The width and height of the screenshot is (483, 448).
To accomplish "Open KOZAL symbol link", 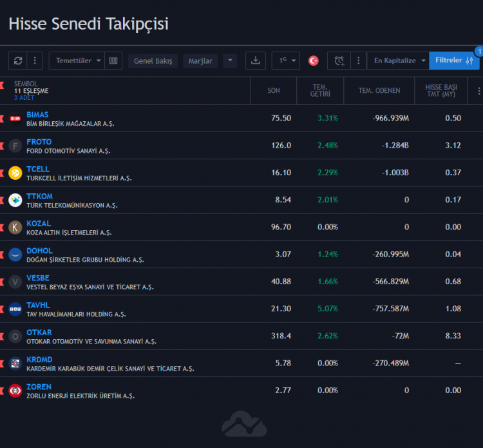I will click(39, 224).
